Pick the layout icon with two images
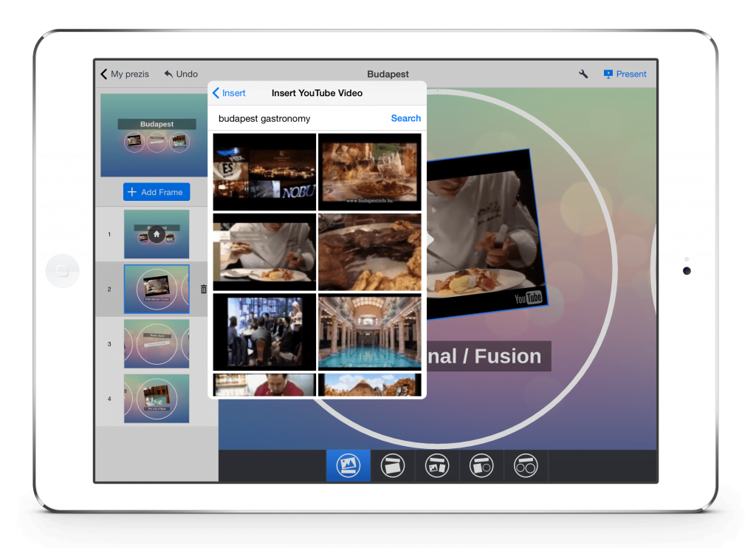Screen dimensions: 756x548 [437, 466]
